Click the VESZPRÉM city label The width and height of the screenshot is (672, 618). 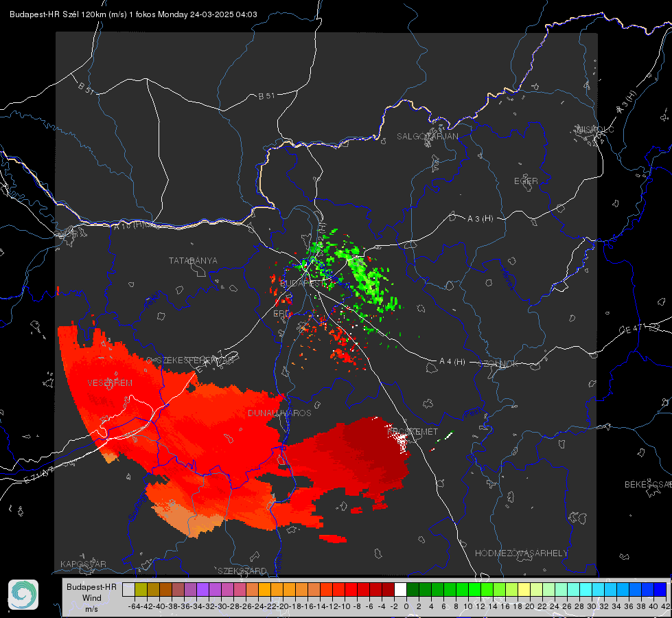click(110, 383)
